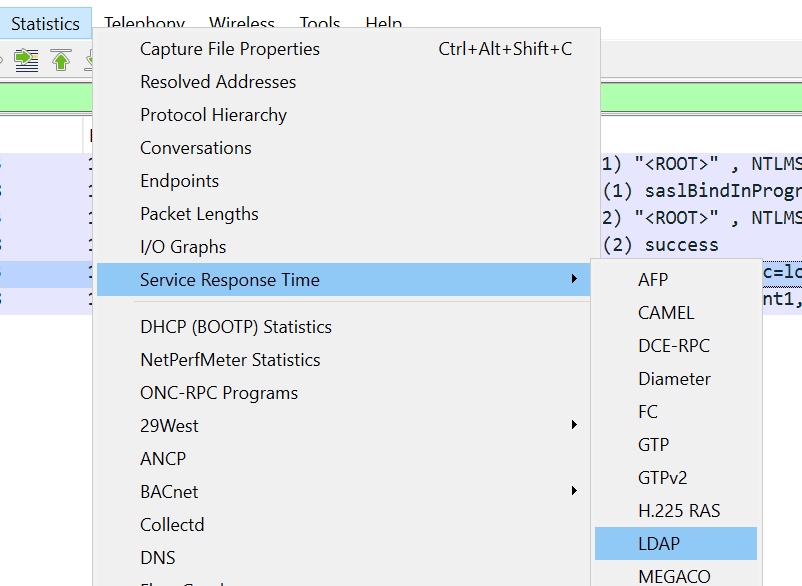Select DCE-RPC service response time
Viewport: 802px width, 586px height.
676,346
